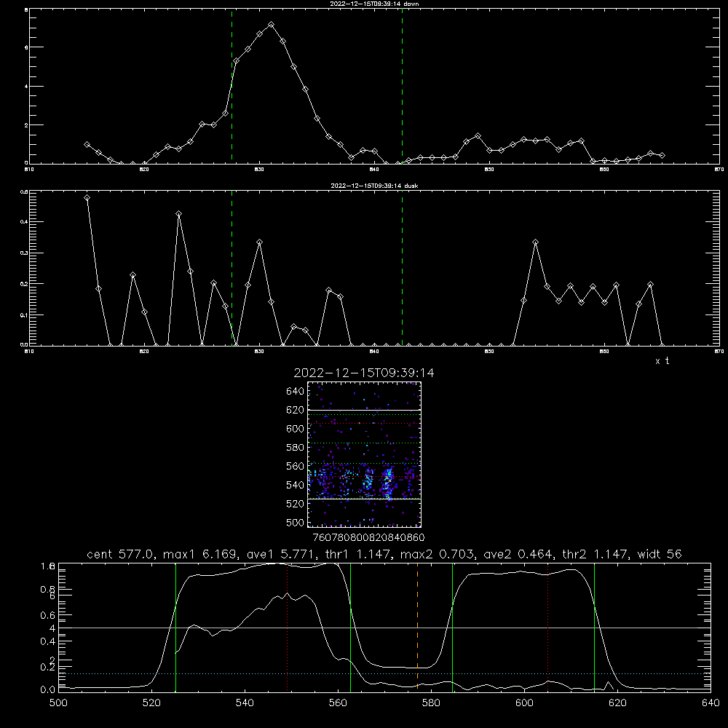Click x-axis label '540' on bottom plot
728x728 pixels.
[x=245, y=703]
